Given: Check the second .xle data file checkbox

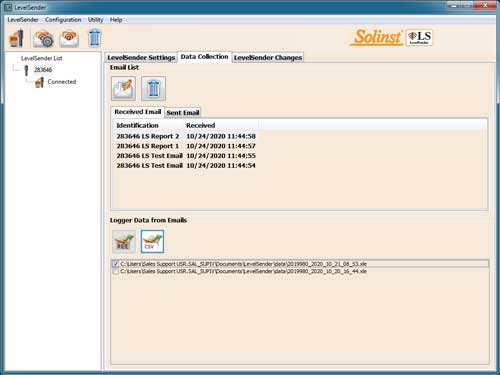Looking at the screenshot, I should click(115, 271).
